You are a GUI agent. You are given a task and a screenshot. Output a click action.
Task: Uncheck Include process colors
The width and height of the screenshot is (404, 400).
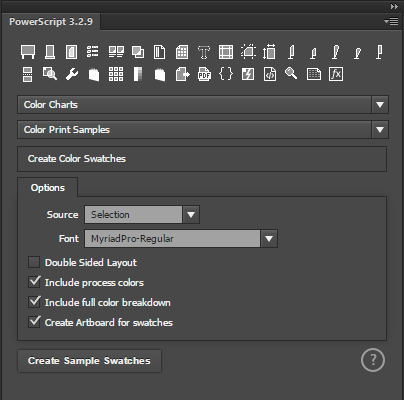tap(34, 282)
